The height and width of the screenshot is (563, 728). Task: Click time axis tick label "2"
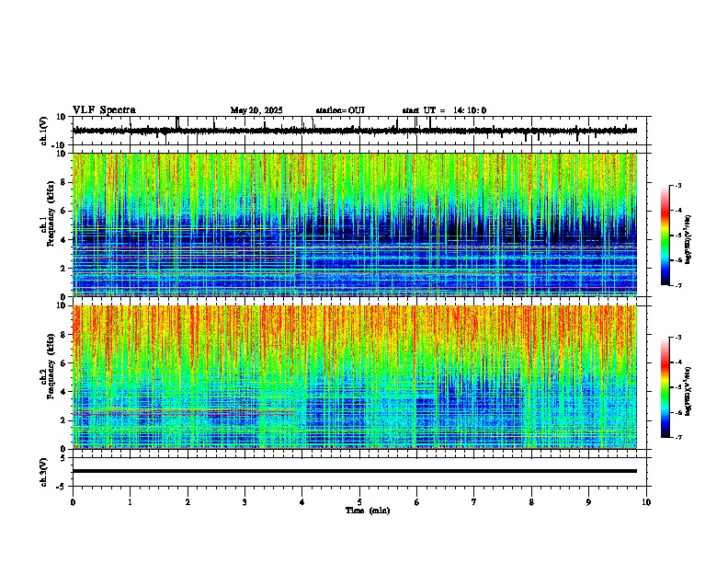click(188, 502)
